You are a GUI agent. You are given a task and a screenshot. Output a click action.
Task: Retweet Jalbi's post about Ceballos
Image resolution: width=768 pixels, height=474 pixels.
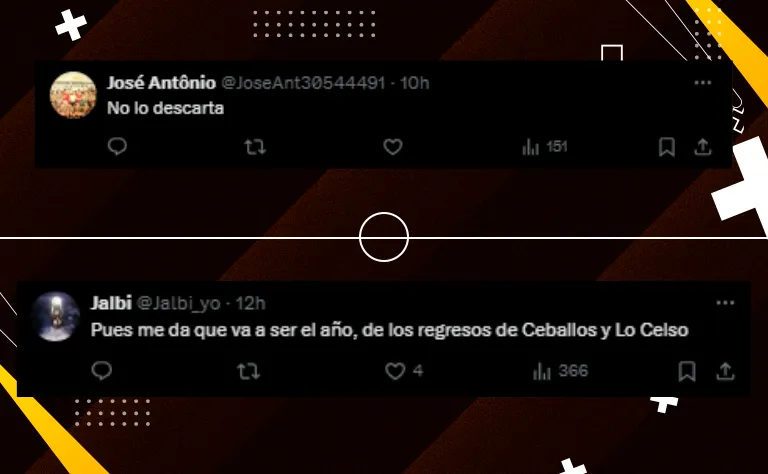(x=248, y=371)
